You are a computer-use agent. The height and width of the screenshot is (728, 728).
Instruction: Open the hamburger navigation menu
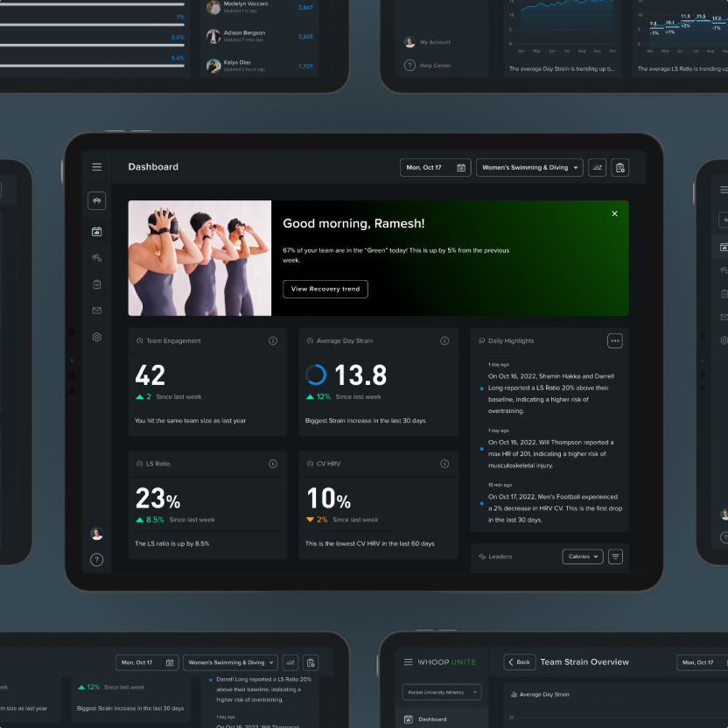click(97, 166)
